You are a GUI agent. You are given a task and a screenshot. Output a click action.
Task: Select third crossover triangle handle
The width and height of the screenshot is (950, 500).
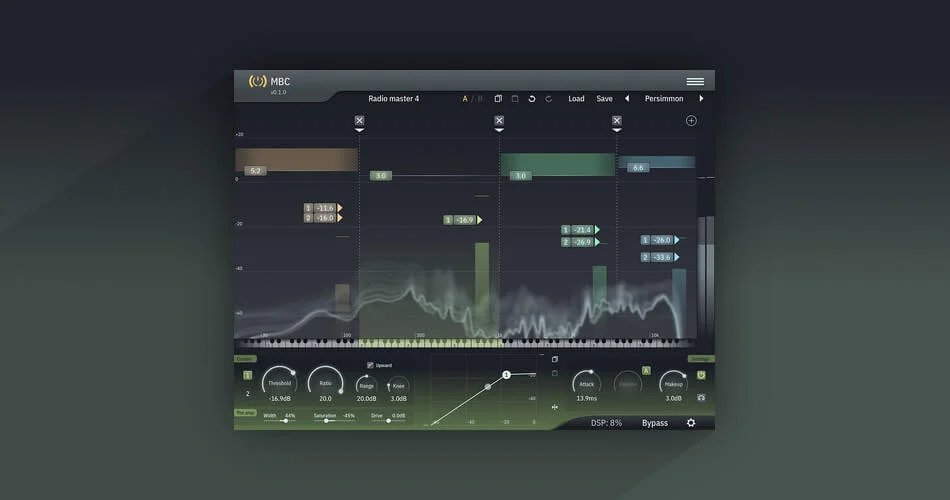coord(616,130)
